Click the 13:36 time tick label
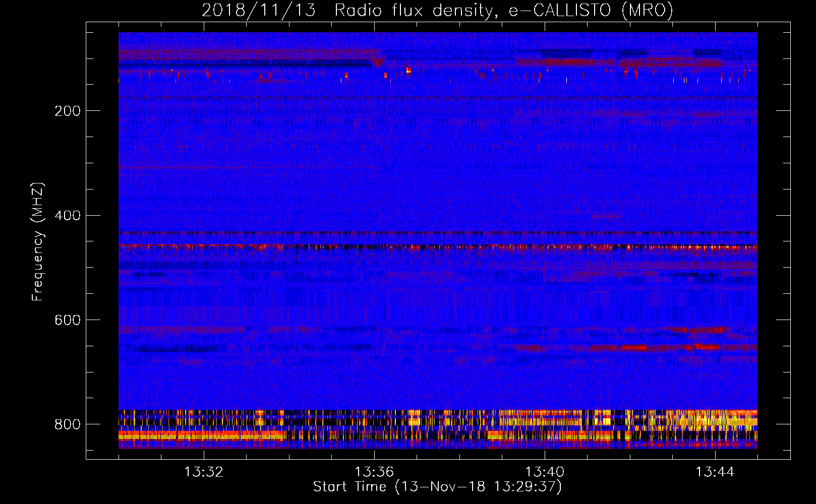Screen dimensions: 816x504 pyautogui.click(x=374, y=472)
